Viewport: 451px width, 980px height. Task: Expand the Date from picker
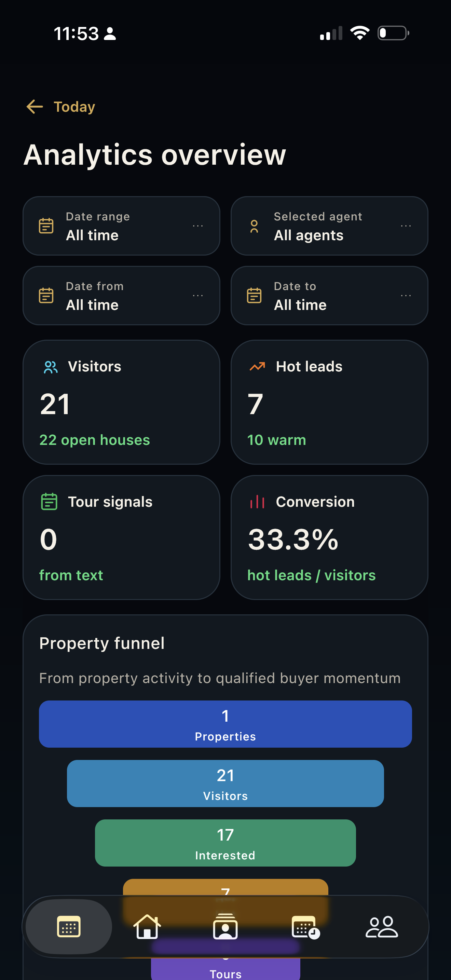pos(121,296)
